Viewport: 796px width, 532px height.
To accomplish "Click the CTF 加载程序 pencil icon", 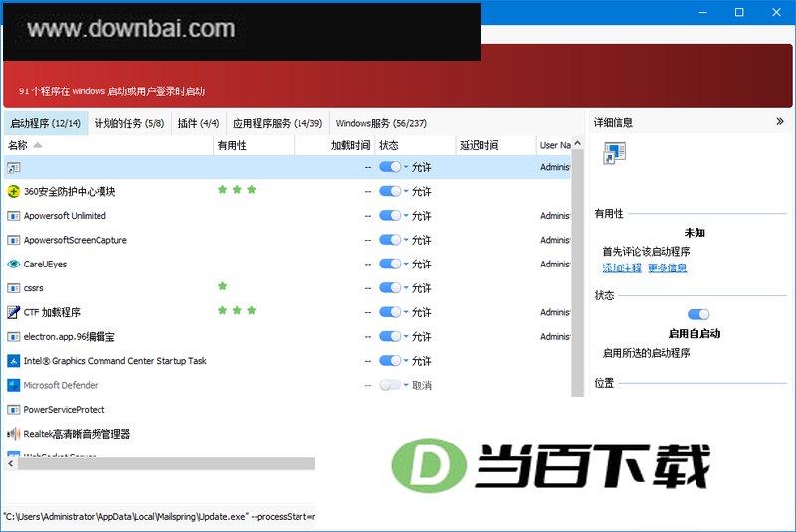I will [14, 312].
